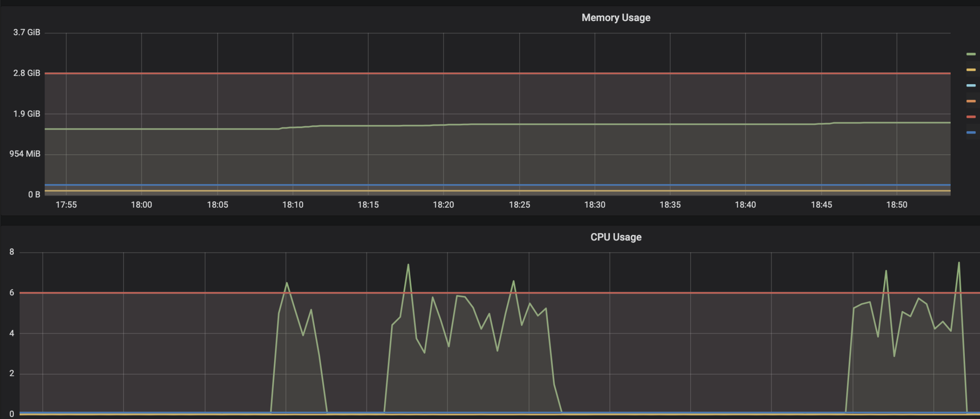980x419 pixels.
Task: Click the first CPU spike peak above 6
Action: pyautogui.click(x=286, y=283)
